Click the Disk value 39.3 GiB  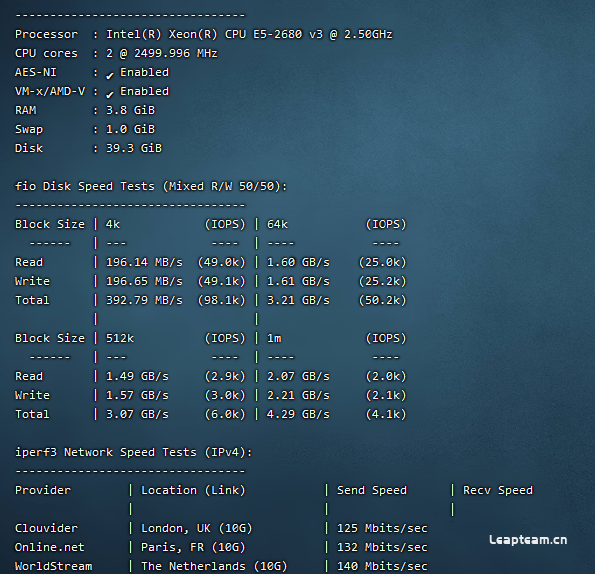click(134, 148)
